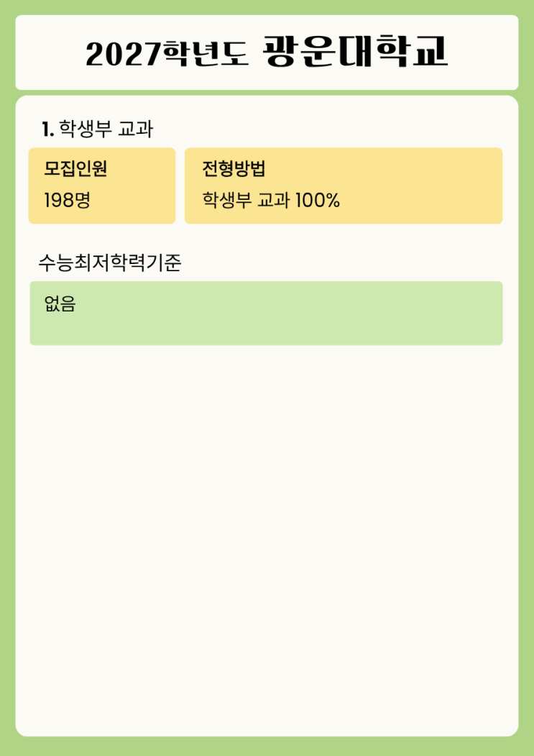The width and height of the screenshot is (534, 756).
Task: Click the "2027학년도" year text in title
Action: (167, 53)
